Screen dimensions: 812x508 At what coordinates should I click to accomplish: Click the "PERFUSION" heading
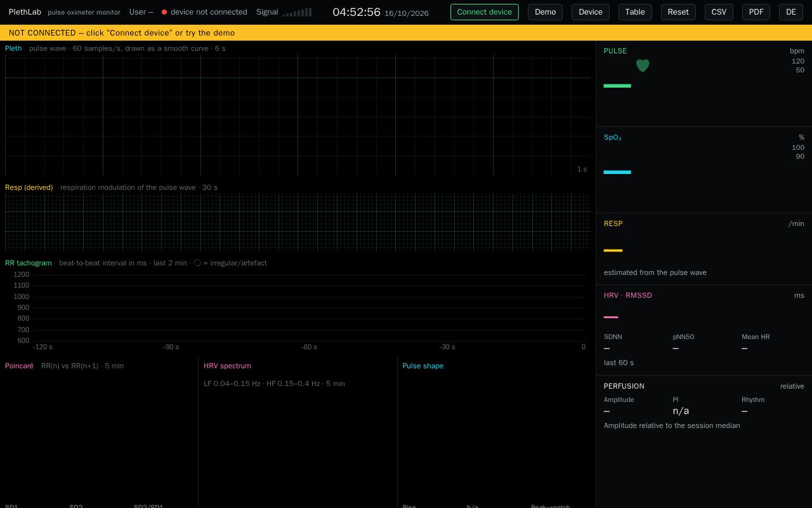624,386
